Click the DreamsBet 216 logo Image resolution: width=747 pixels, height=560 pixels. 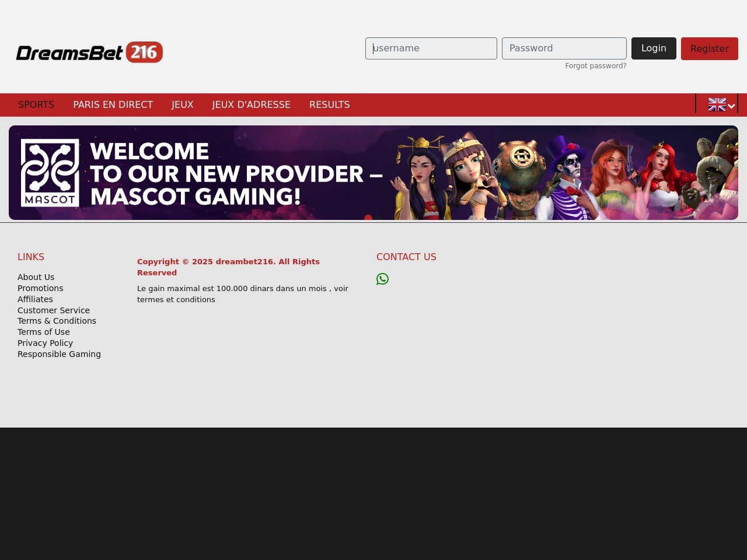pos(89,52)
